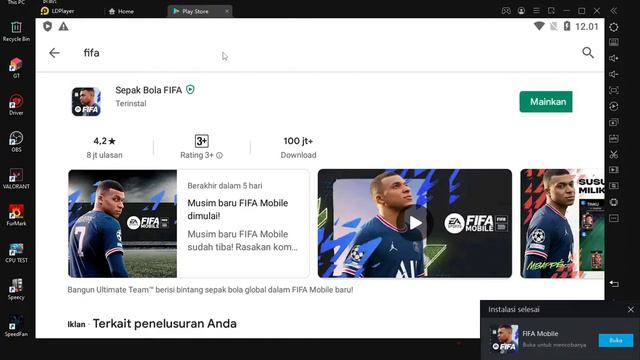Click the LDPlayer logo label
The height and width of the screenshot is (360, 640).
tap(58, 11)
